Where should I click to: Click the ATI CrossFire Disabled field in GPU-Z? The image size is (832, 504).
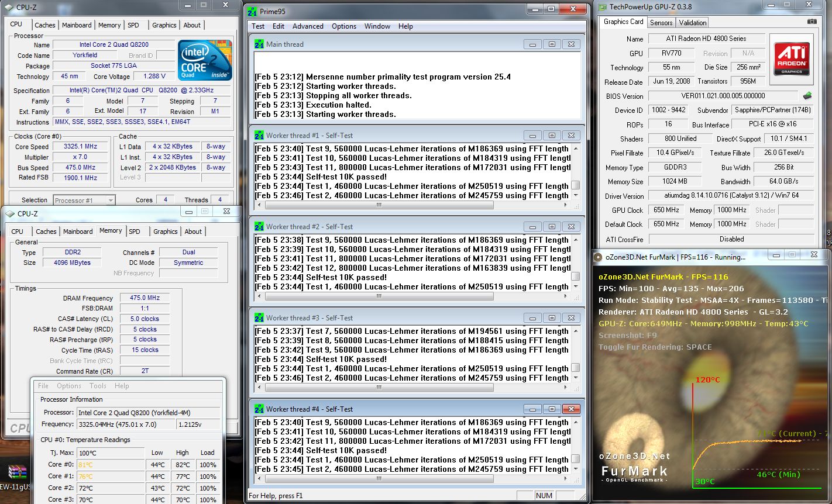(731, 239)
